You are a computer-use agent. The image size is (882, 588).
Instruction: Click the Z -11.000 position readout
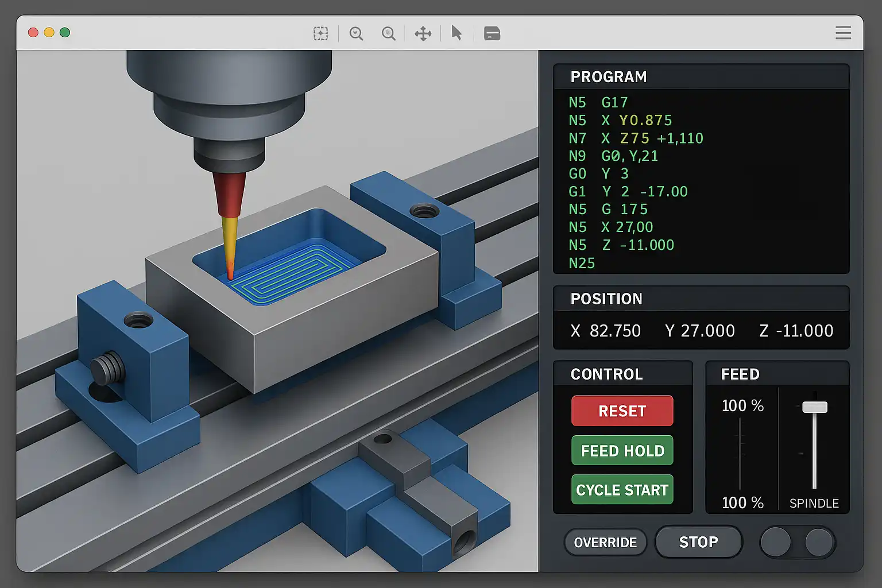coord(796,331)
